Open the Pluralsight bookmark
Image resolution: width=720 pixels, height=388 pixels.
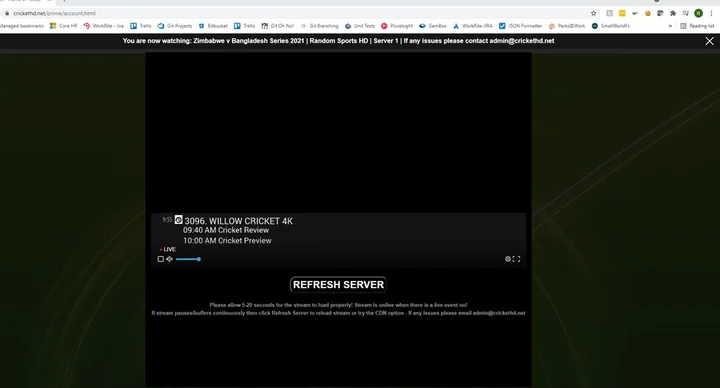pyautogui.click(x=397, y=26)
